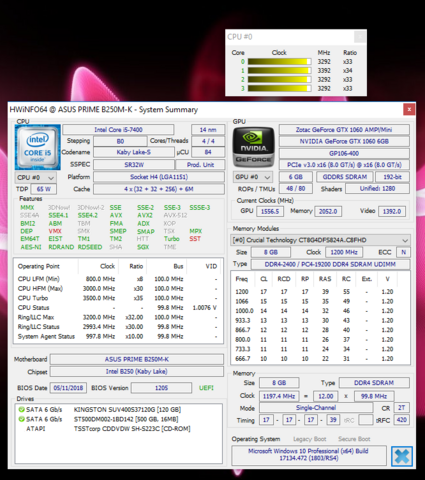Expand the Crucial memory module dropdown
This screenshot has height=480, width=425.
click(x=320, y=240)
